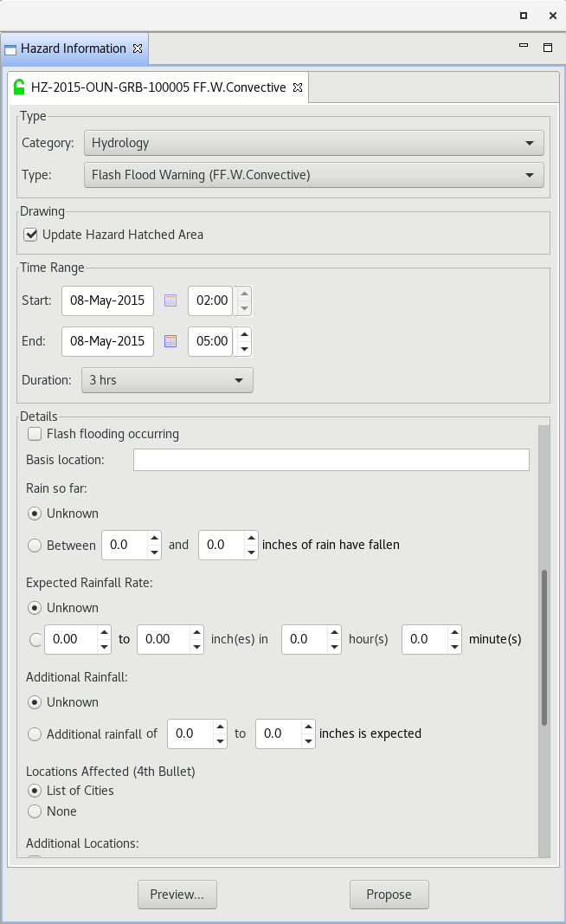Image resolution: width=566 pixels, height=924 pixels.
Task: Decrease the rainfall rate hour(s) value
Action: click(x=335, y=646)
